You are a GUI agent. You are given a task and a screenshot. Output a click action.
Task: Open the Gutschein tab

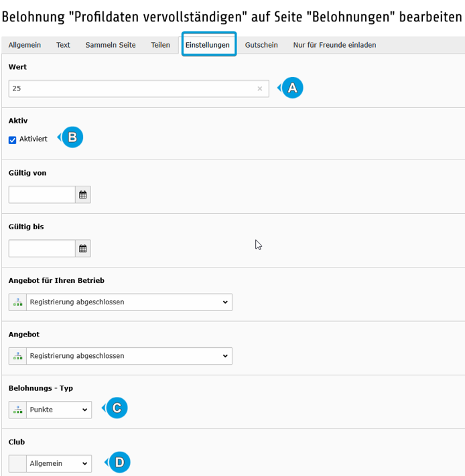(261, 45)
